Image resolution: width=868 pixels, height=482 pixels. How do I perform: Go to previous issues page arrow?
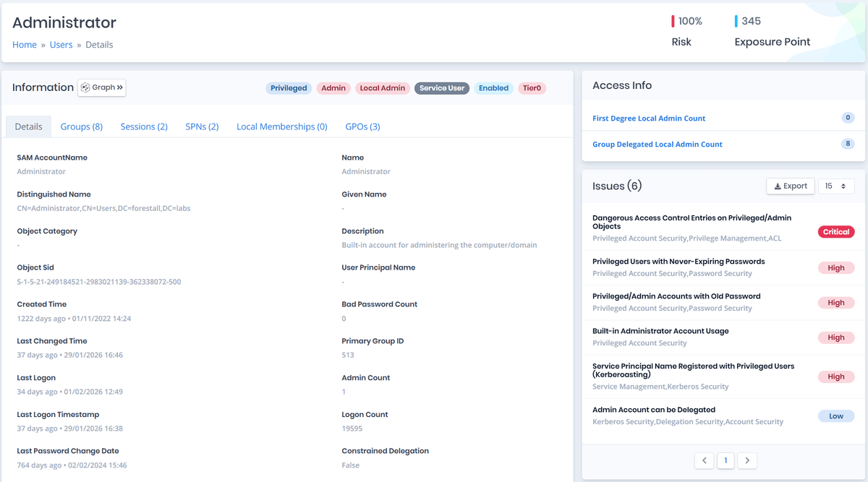pyautogui.click(x=704, y=460)
